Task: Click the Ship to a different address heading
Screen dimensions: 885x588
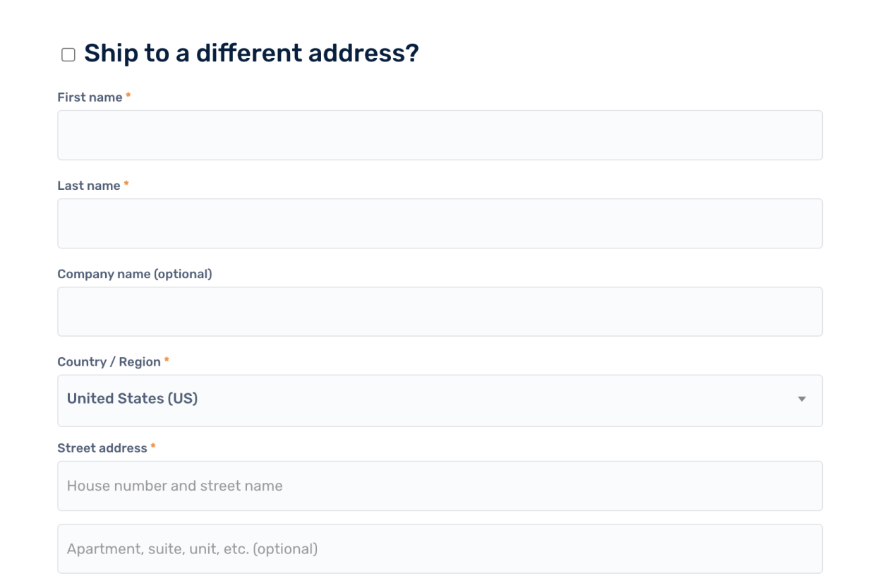Action: pyautogui.click(x=251, y=52)
